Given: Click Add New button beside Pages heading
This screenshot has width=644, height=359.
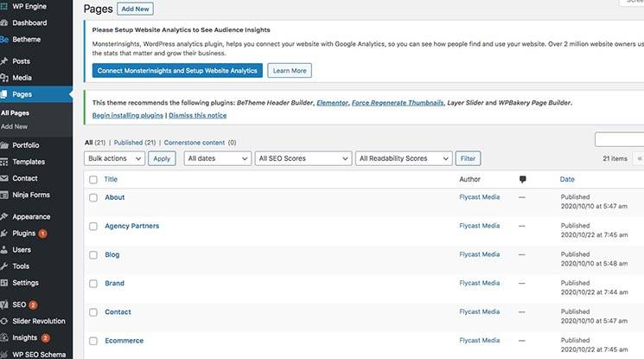Looking at the screenshot, I should click(x=135, y=9).
